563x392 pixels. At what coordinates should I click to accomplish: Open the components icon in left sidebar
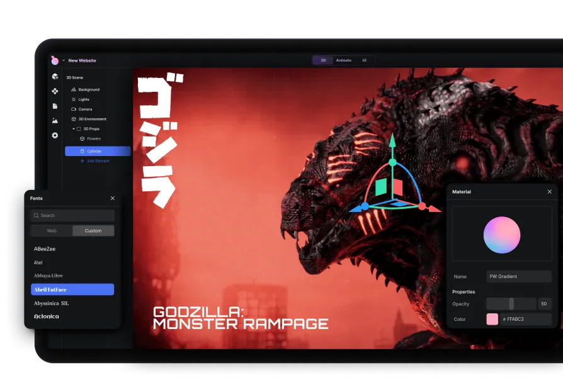click(55, 91)
